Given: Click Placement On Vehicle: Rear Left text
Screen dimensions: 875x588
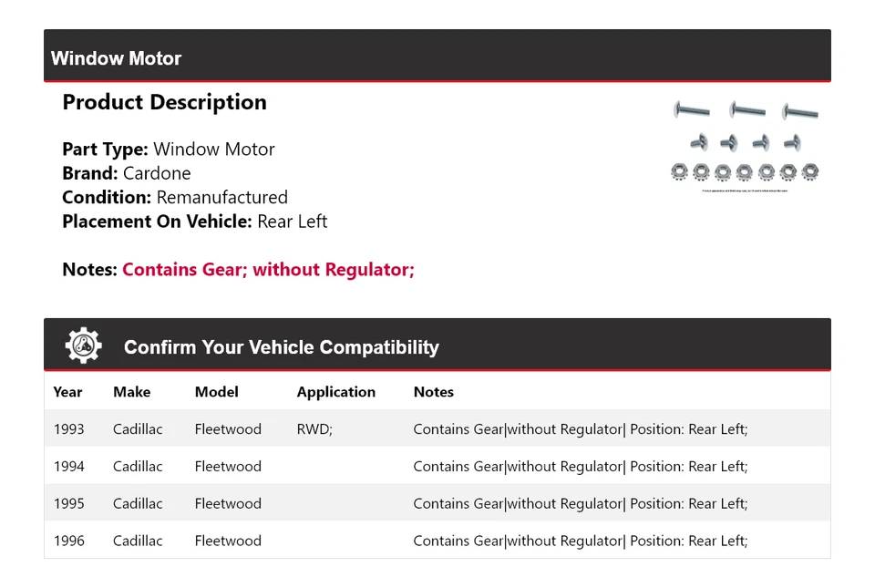Looking at the screenshot, I should point(194,222).
